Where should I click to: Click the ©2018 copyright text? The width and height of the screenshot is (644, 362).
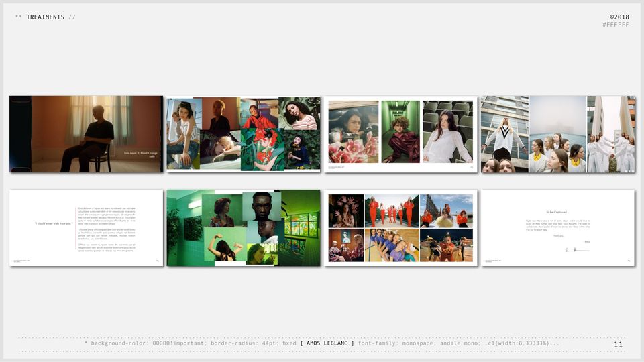tap(619, 17)
